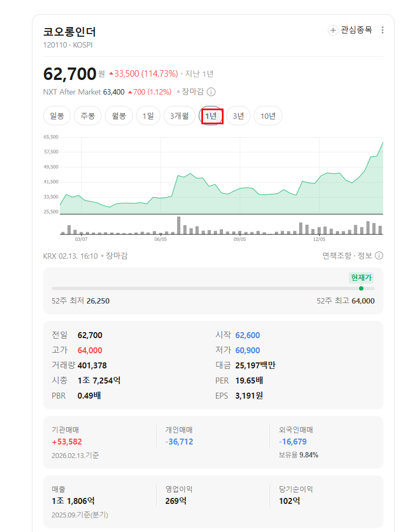The height and width of the screenshot is (532, 419).
Task: Click the 시총 1조 7,254억 value
Action: click(x=99, y=381)
